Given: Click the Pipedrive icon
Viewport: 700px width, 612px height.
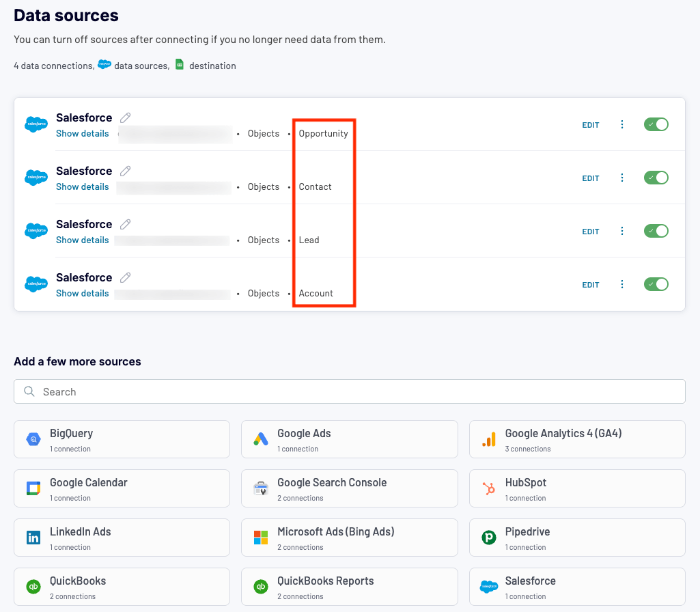Looking at the screenshot, I should 489,538.
